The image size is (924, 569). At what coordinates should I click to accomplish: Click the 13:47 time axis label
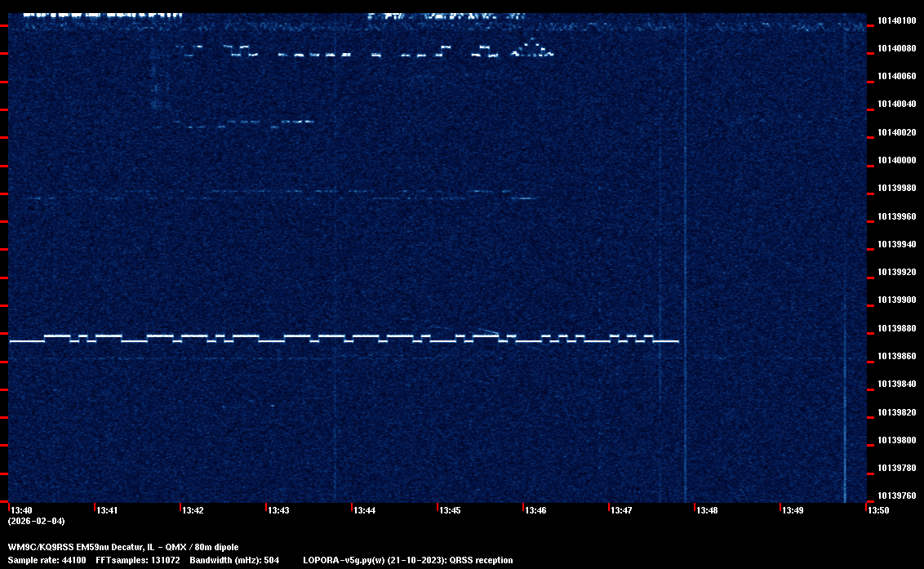(621, 510)
